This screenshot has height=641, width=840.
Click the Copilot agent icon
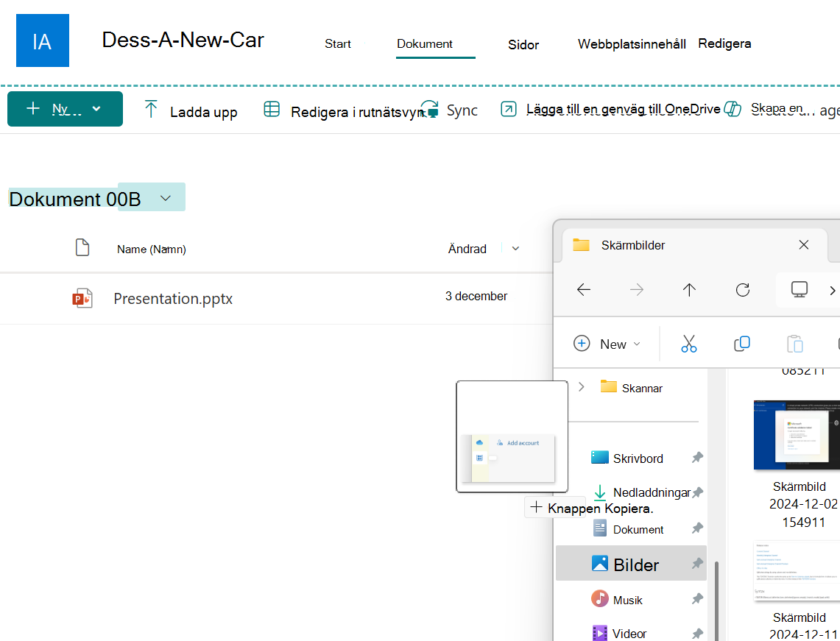point(733,109)
